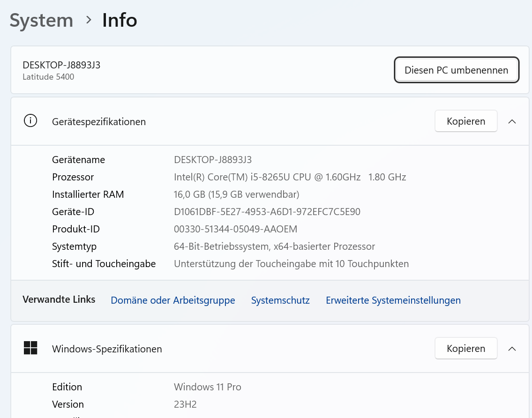Select the Produkt-ID value 00330-51344-05049-AAOEM
The image size is (532, 418).
coord(235,229)
